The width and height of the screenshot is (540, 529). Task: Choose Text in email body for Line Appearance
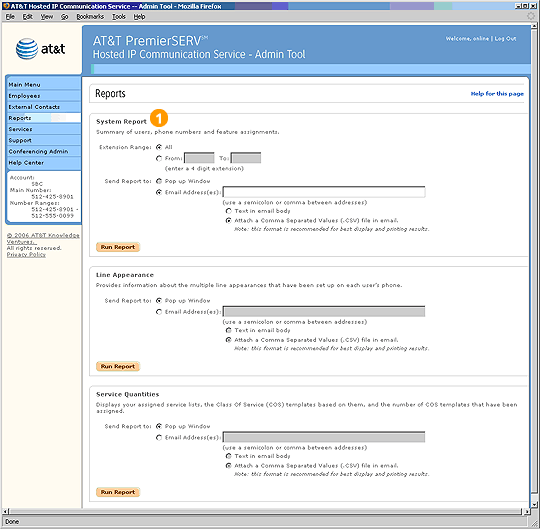(x=228, y=330)
